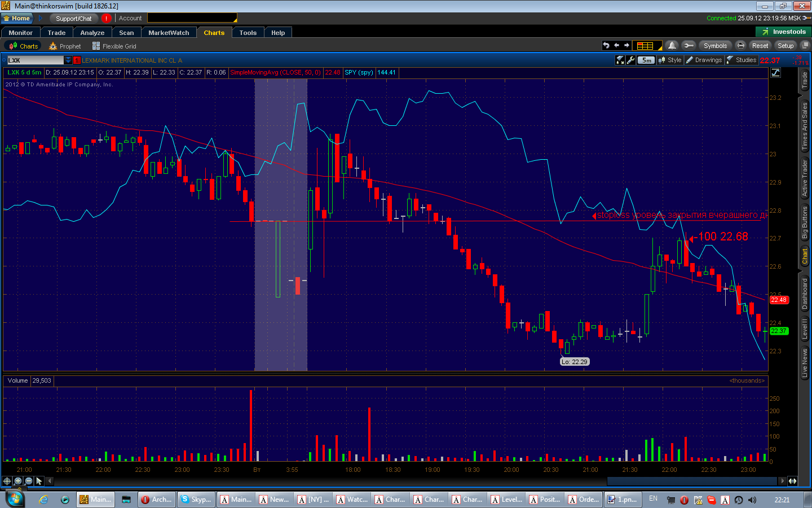Click the SimpleMovingAvg study label
The width and height of the screenshot is (812, 508).
click(275, 72)
